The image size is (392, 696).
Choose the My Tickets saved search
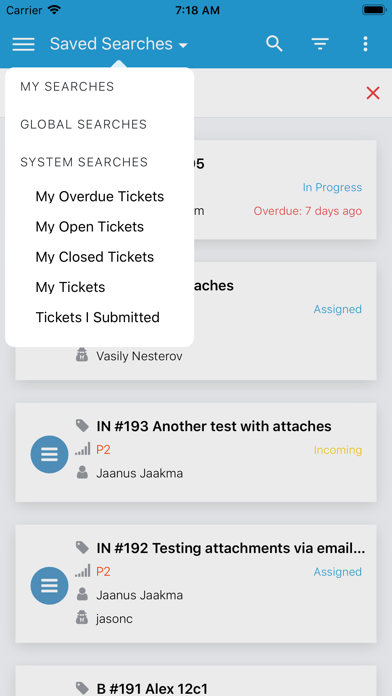tap(70, 287)
